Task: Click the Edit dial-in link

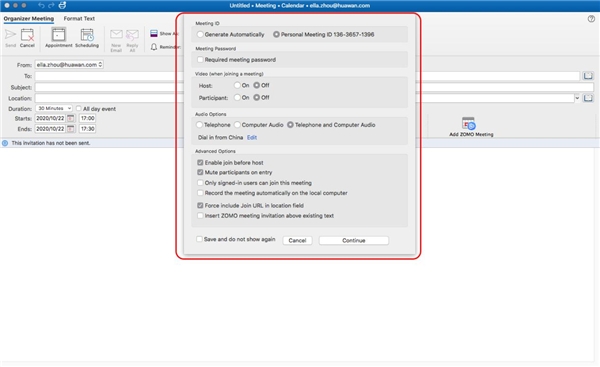Action: pos(252,137)
